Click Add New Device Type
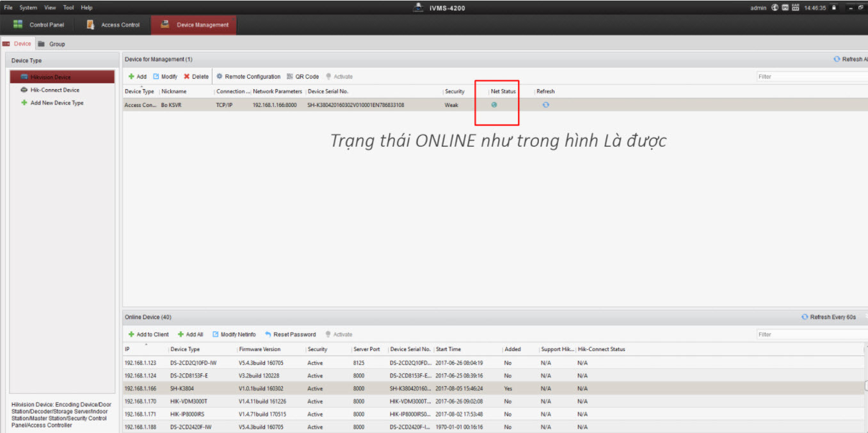The image size is (868, 433). (56, 103)
